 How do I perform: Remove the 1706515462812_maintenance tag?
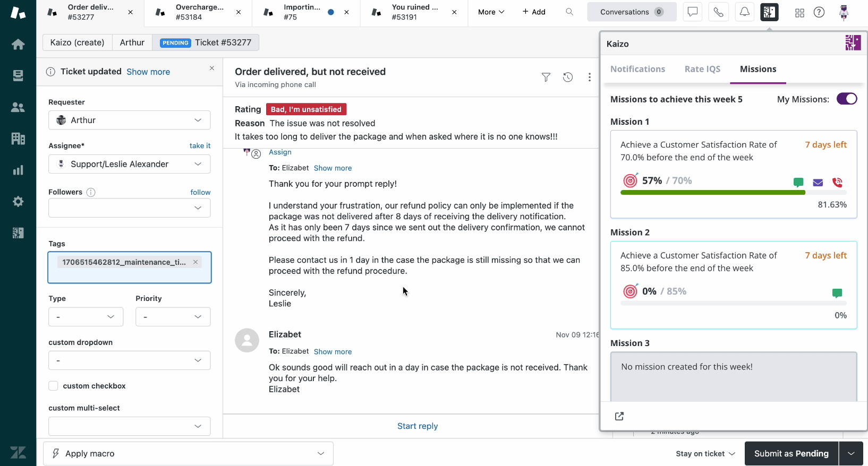(195, 262)
